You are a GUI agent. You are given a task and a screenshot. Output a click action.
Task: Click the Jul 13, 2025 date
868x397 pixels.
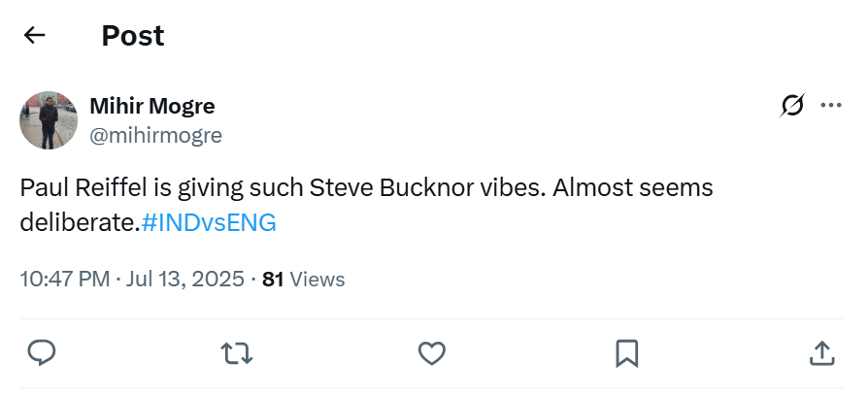point(183,280)
